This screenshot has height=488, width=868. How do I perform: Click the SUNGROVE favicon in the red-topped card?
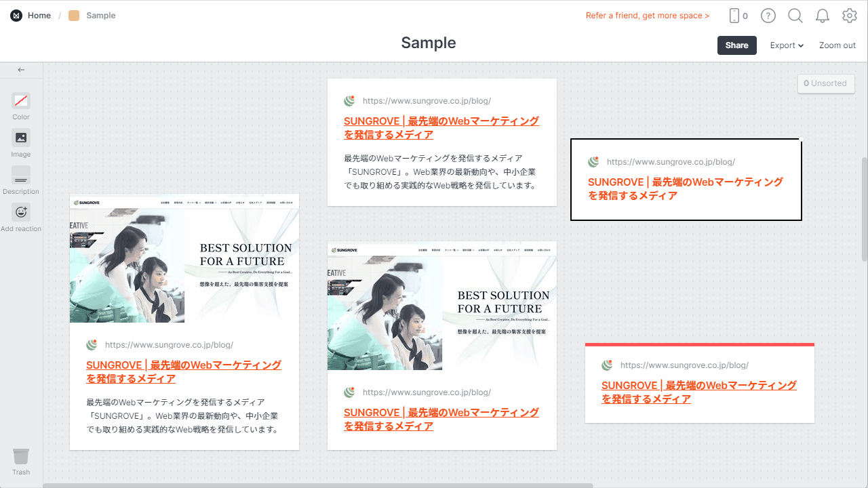point(607,365)
